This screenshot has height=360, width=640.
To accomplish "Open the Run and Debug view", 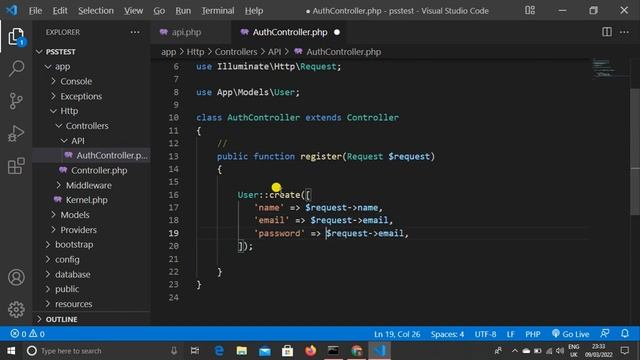I will click(x=16, y=133).
